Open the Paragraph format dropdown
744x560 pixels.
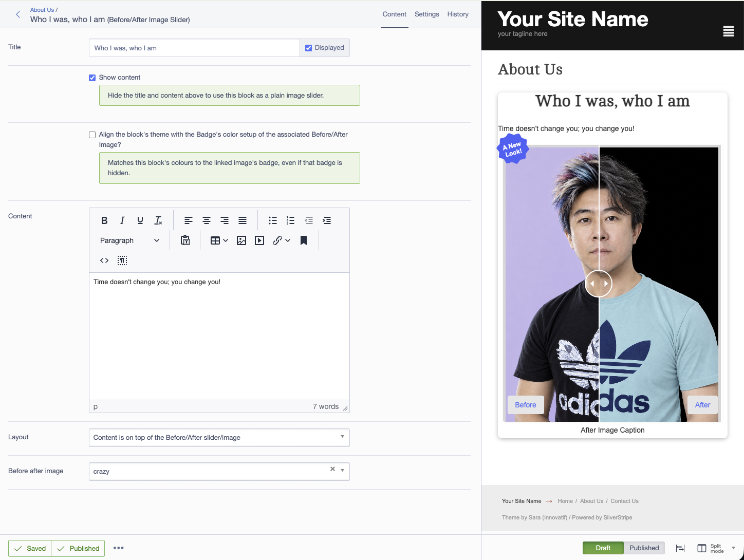pos(129,240)
